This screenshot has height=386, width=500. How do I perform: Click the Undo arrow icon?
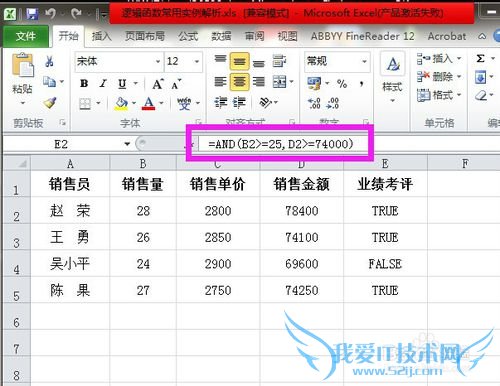click(50, 14)
